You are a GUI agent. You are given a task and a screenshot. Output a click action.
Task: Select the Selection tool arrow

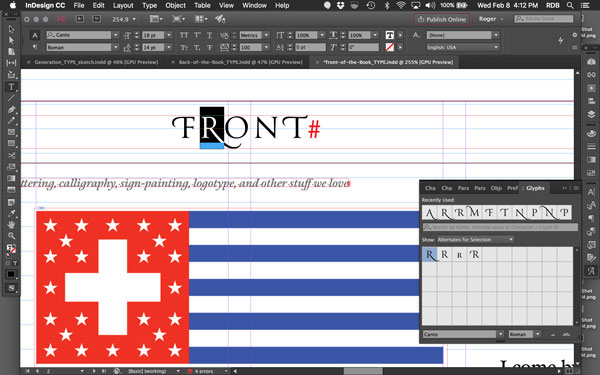pyautogui.click(x=11, y=29)
